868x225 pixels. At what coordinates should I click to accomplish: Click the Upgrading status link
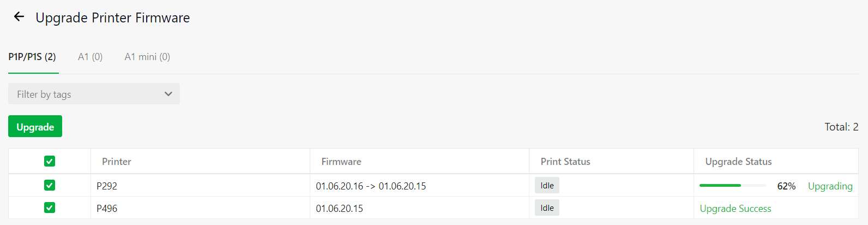[830, 186]
